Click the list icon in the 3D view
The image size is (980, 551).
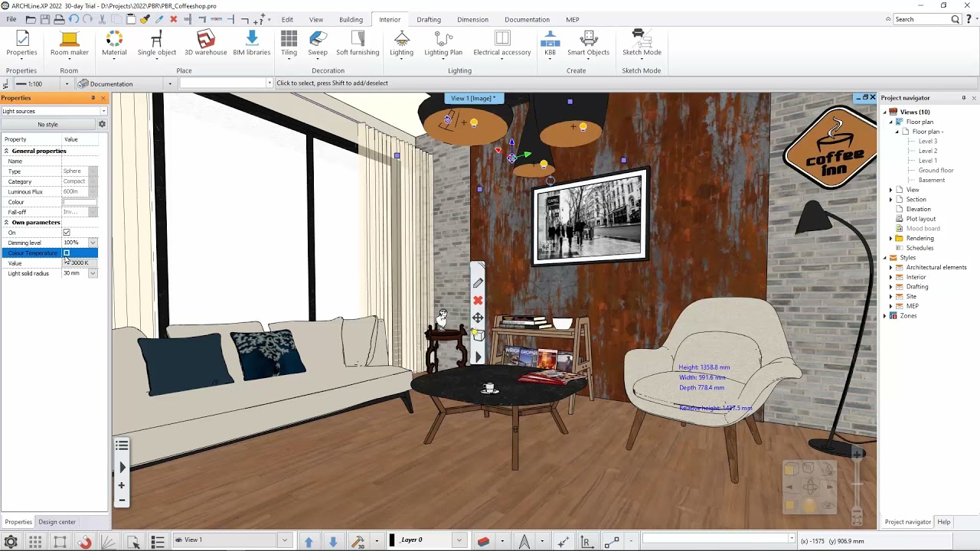click(122, 445)
